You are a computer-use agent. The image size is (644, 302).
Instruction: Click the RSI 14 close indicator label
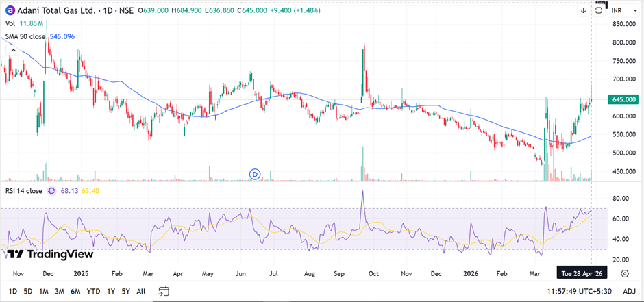23,191
